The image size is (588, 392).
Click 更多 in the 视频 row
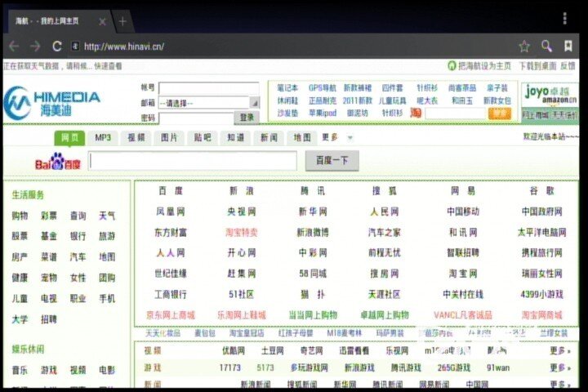coord(560,350)
